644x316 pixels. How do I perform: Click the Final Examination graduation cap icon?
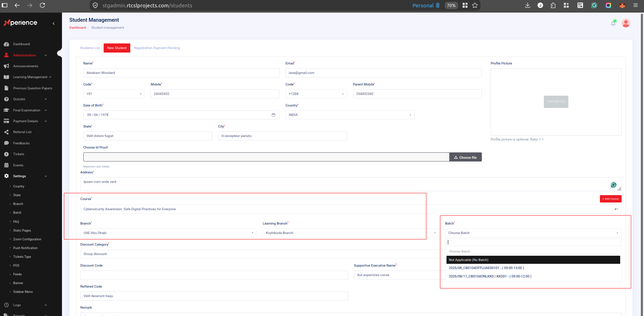click(6, 110)
